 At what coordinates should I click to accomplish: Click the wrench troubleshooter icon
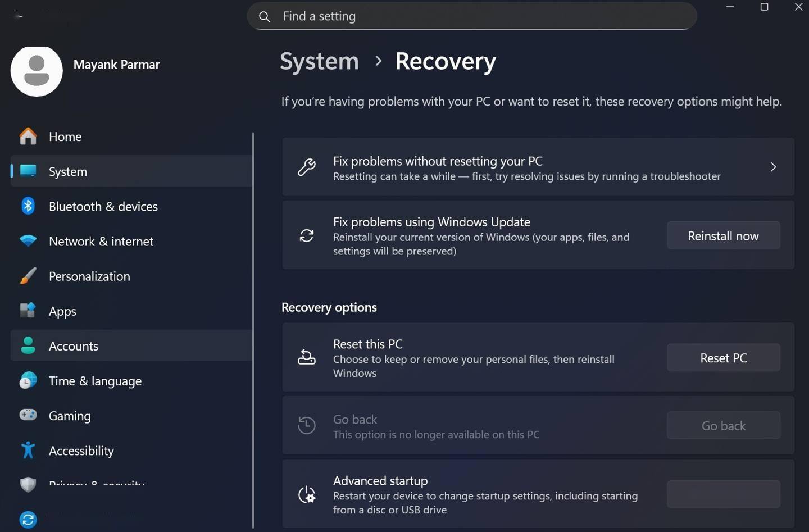307,167
